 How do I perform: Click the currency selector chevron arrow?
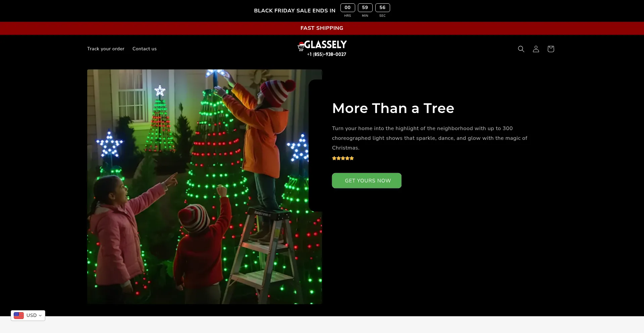pos(40,316)
